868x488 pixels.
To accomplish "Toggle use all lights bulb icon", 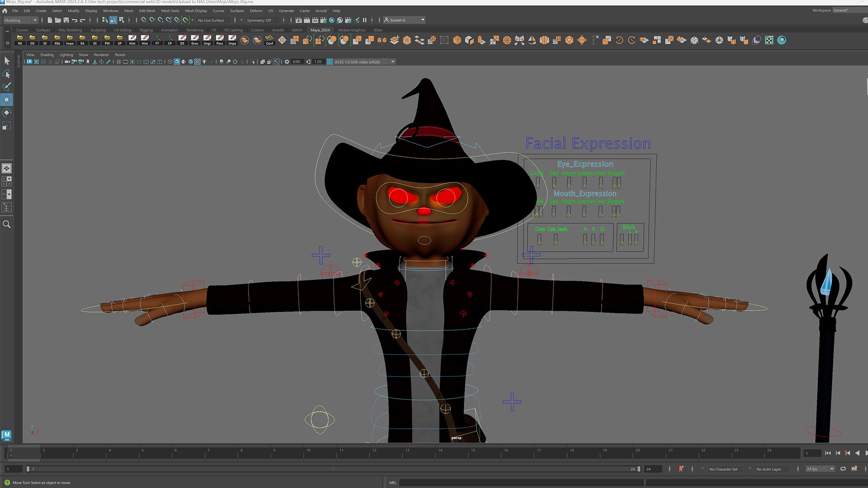I will tap(204, 62).
